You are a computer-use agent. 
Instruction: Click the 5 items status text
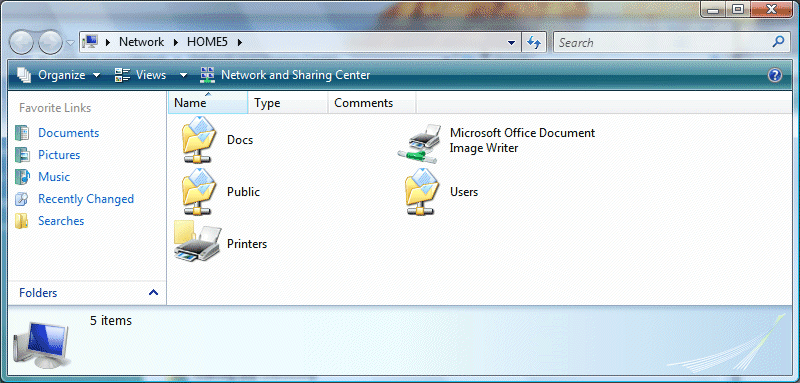click(x=111, y=321)
